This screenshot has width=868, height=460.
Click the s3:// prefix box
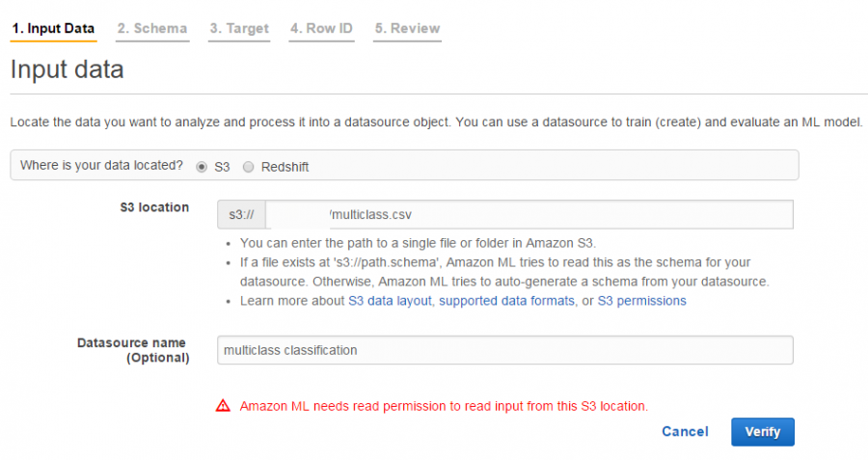point(241,214)
